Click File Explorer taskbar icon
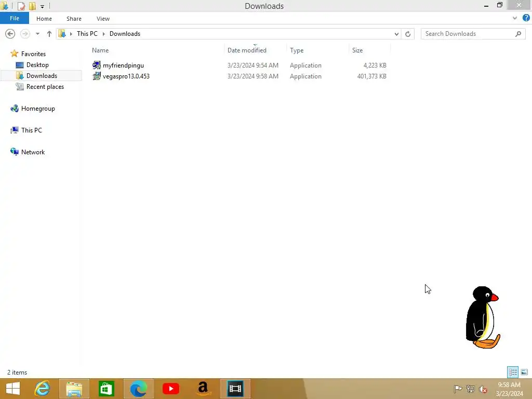 pos(74,389)
